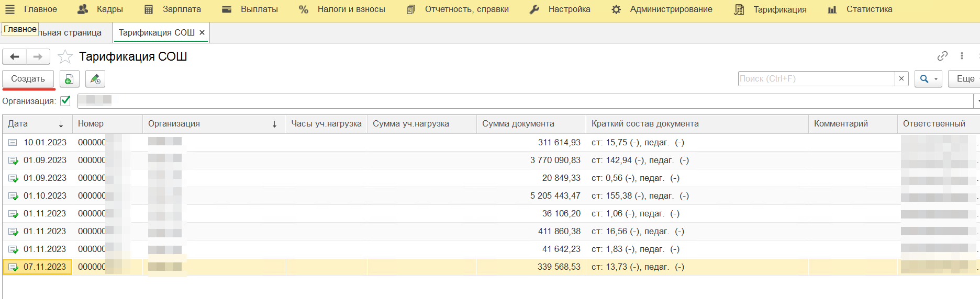This screenshot has height=299, width=980.
Task: Open the three-dot more options menu
Action: 962,56
